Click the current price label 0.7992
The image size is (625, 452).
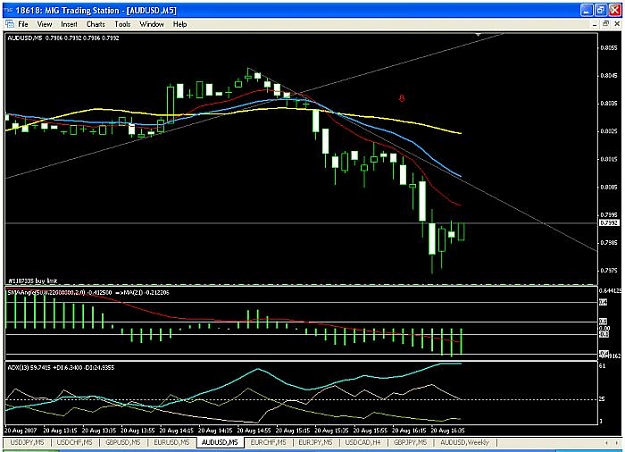[609, 223]
